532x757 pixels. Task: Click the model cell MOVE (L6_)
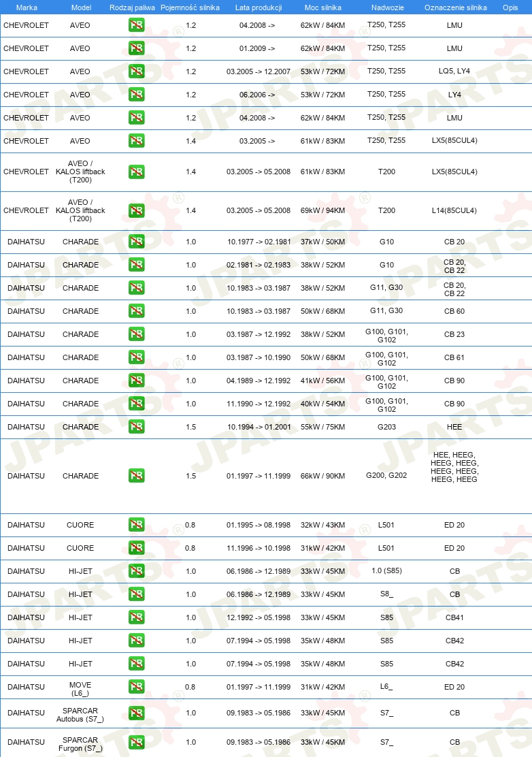click(80, 689)
